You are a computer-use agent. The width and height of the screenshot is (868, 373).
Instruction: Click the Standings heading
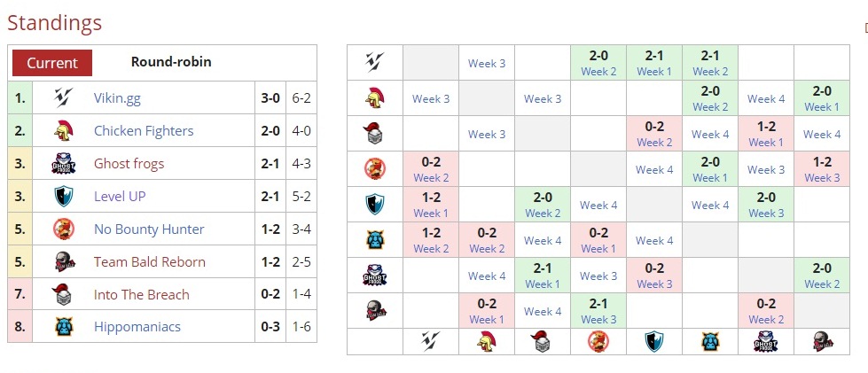coord(54,22)
